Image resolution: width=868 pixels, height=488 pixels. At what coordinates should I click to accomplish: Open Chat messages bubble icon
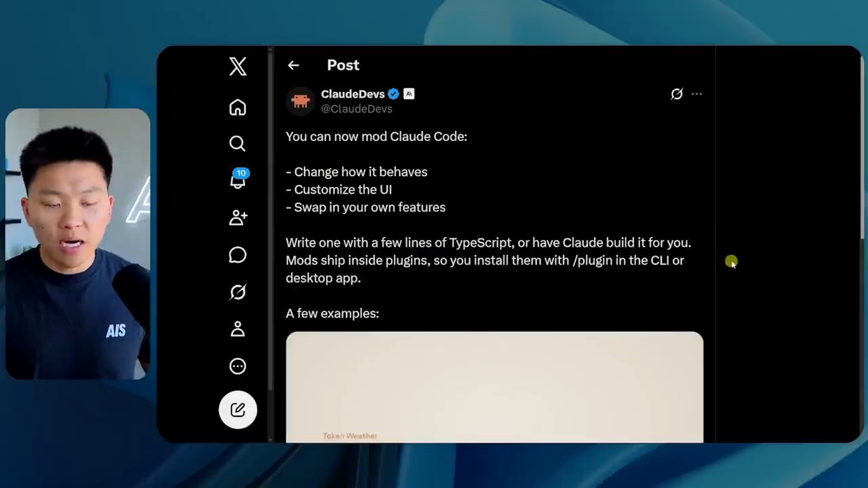[237, 255]
